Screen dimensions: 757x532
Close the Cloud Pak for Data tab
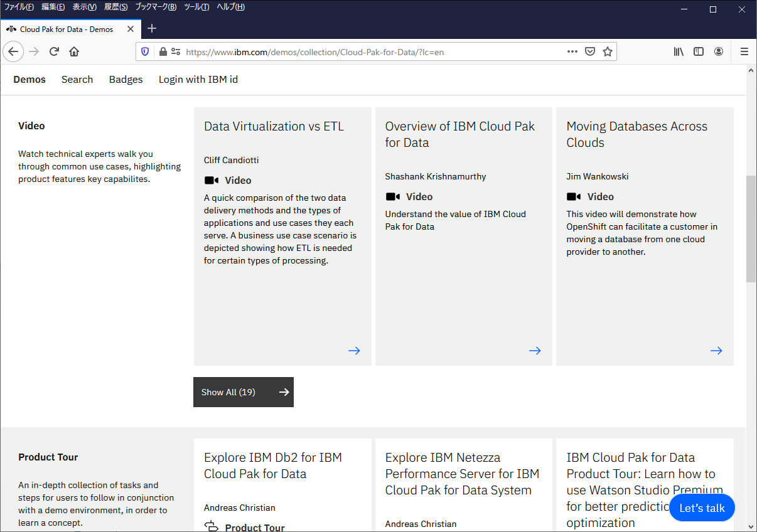coord(131,29)
